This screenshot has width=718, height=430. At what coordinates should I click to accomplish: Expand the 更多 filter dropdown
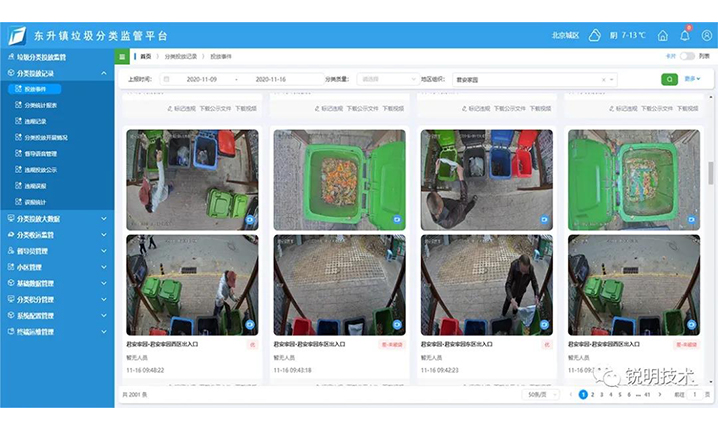(692, 79)
